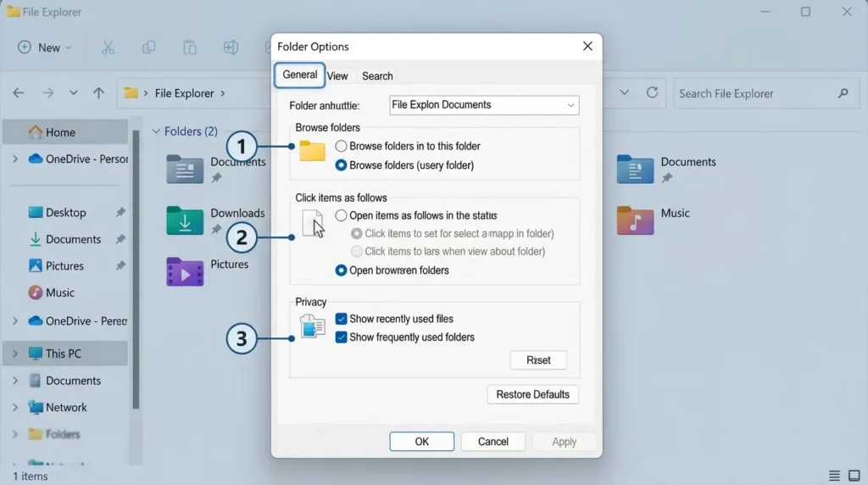The image size is (868, 485).
Task: Expand the Network tree node
Action: click(x=15, y=408)
